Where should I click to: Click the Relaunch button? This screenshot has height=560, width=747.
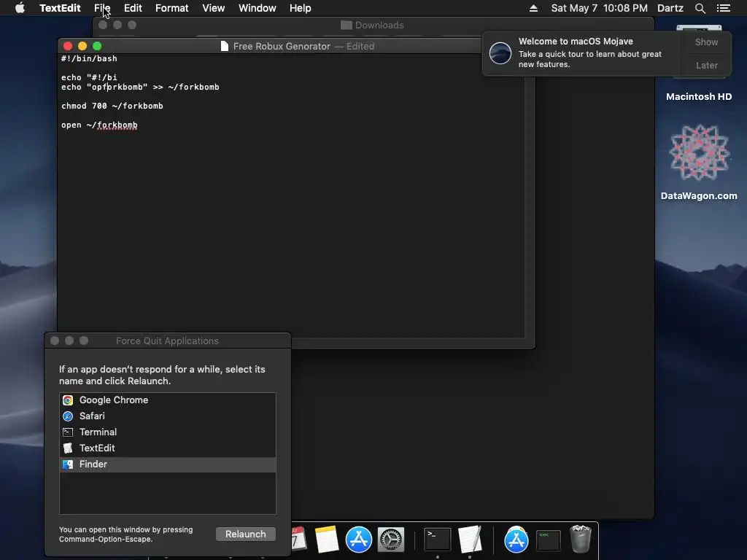click(245, 534)
